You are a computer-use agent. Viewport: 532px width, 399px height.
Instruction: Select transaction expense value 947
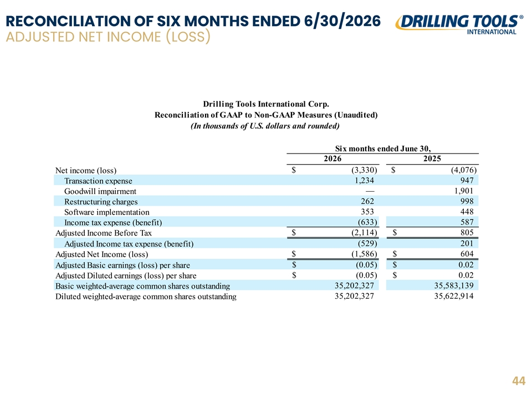[467, 181]
